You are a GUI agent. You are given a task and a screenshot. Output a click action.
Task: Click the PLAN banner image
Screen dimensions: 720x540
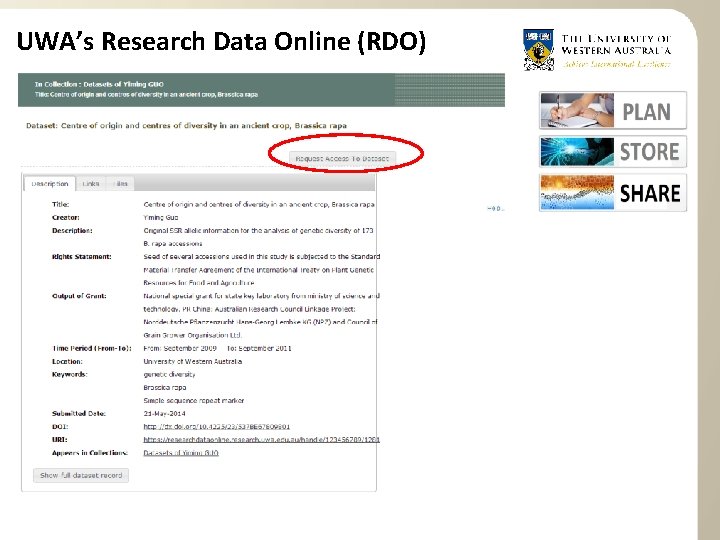613,111
